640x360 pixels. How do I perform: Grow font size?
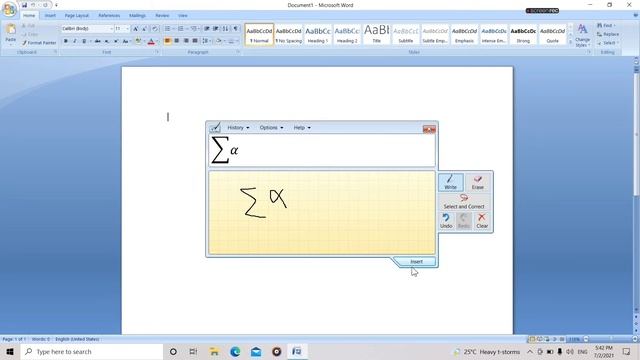pos(136,29)
